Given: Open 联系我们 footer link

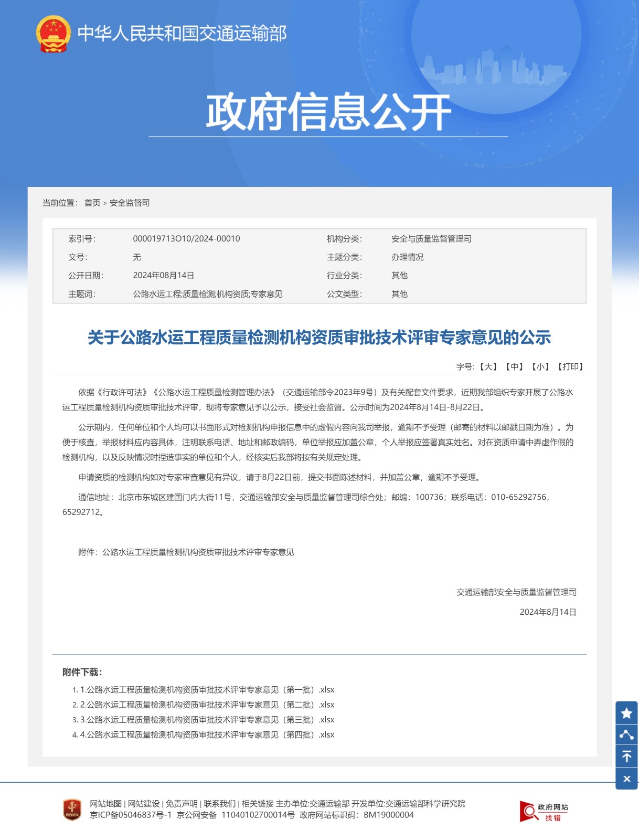Looking at the screenshot, I should 219,804.
